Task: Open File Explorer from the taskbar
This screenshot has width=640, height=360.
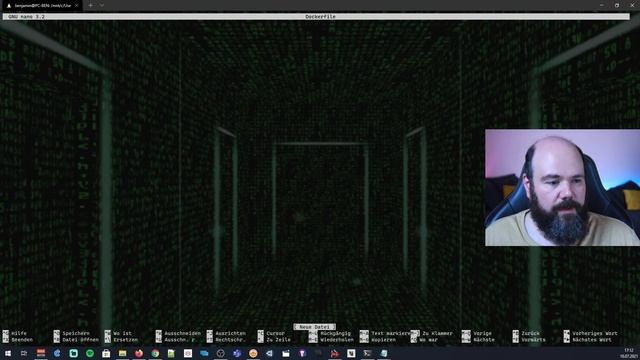Action: click(122, 353)
